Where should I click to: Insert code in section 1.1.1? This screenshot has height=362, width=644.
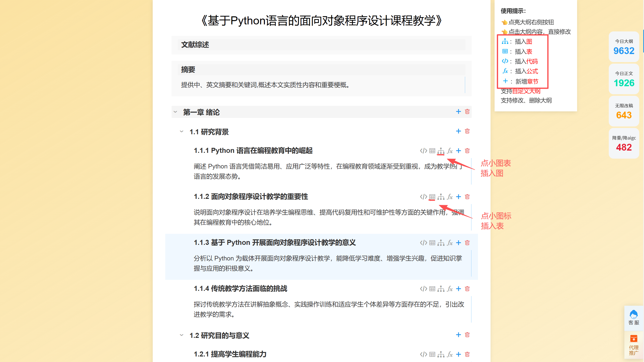[x=423, y=151]
